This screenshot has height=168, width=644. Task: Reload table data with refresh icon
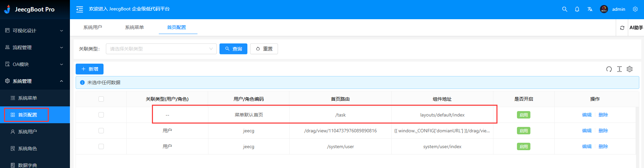pos(609,69)
